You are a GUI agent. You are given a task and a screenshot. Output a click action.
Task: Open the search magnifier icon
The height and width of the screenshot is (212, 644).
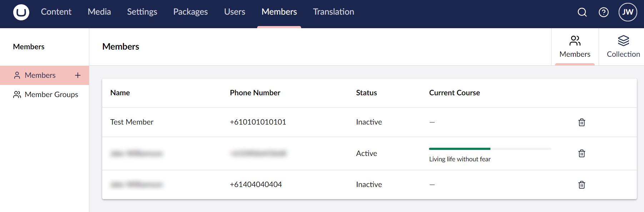[x=582, y=12]
